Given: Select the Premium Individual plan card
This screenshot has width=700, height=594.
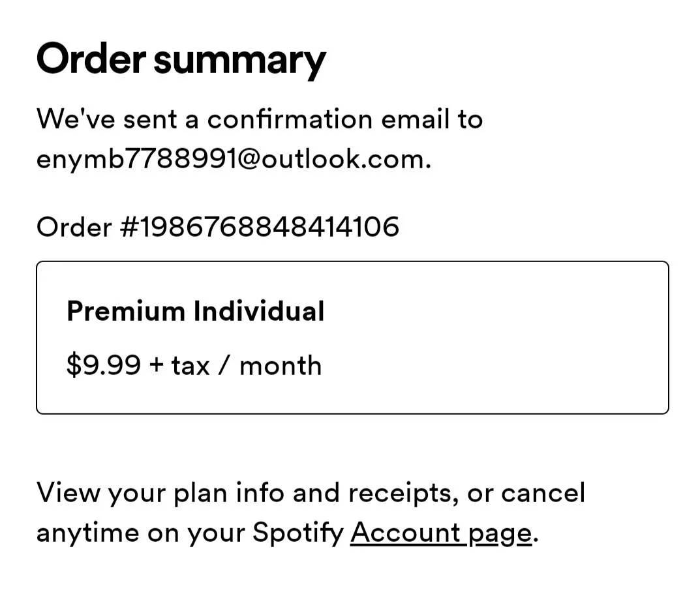Looking at the screenshot, I should coord(352,338).
